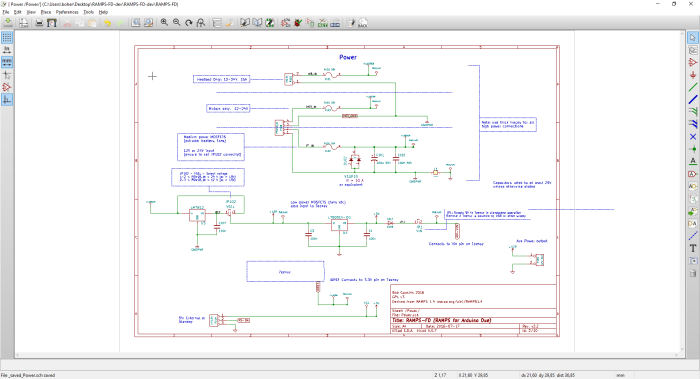Select the Place junction tool

pyautogui.click(x=692, y=149)
